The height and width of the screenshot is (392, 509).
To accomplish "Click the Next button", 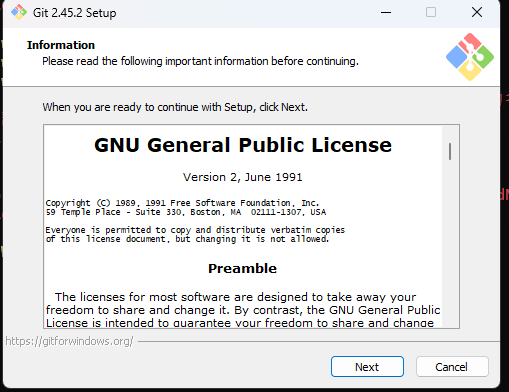I will pyautogui.click(x=367, y=367).
